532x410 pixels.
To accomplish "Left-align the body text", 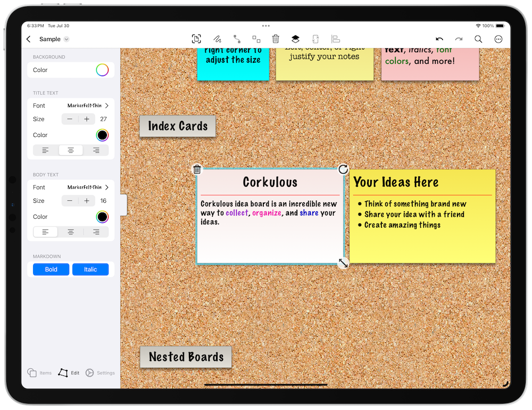I will [x=45, y=232].
